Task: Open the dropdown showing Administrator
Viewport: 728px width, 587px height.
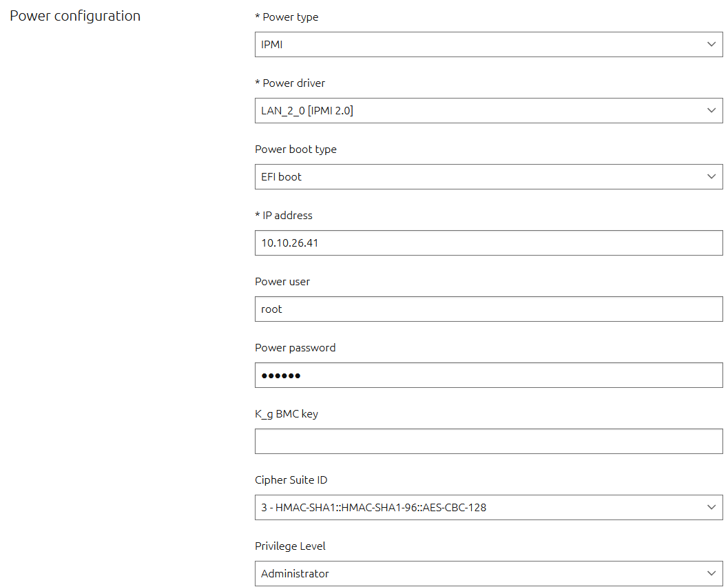Action: 482,573
